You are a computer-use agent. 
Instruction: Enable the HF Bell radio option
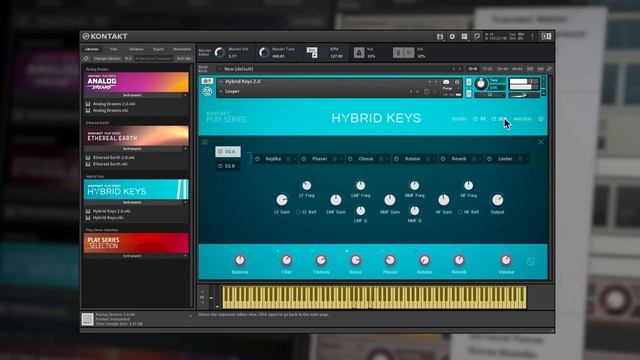pyautogui.click(x=460, y=212)
